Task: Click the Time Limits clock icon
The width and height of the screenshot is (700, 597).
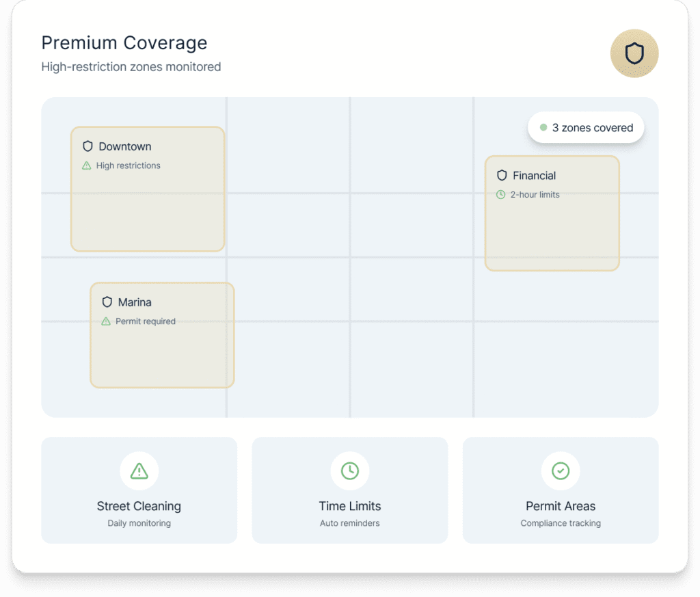Action: click(x=349, y=470)
